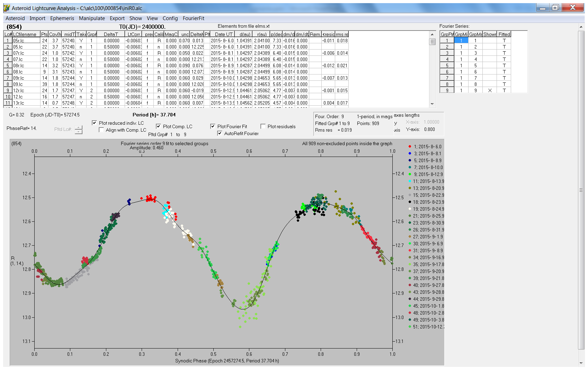
Task: Decrement the Pltd Lc# stepper down
Action: tap(79, 132)
